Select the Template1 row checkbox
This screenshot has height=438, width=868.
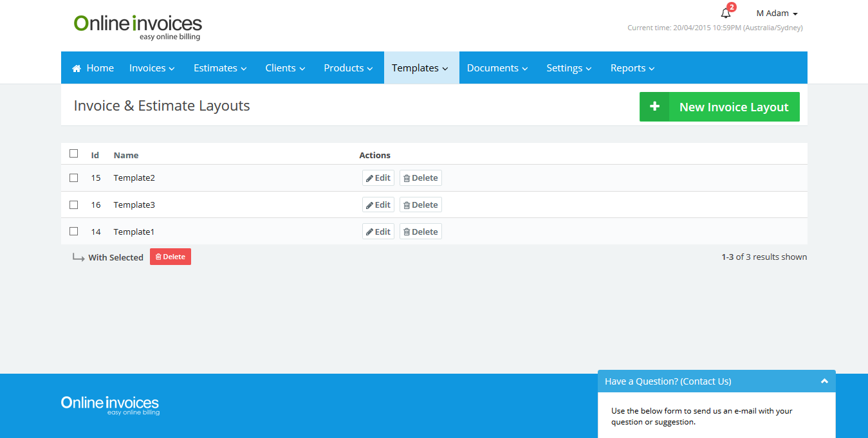74,232
